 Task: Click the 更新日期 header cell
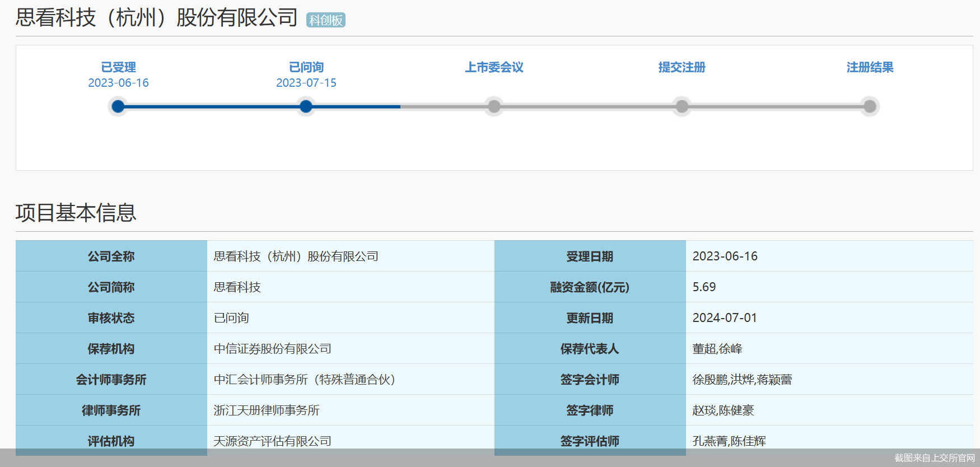click(x=590, y=317)
